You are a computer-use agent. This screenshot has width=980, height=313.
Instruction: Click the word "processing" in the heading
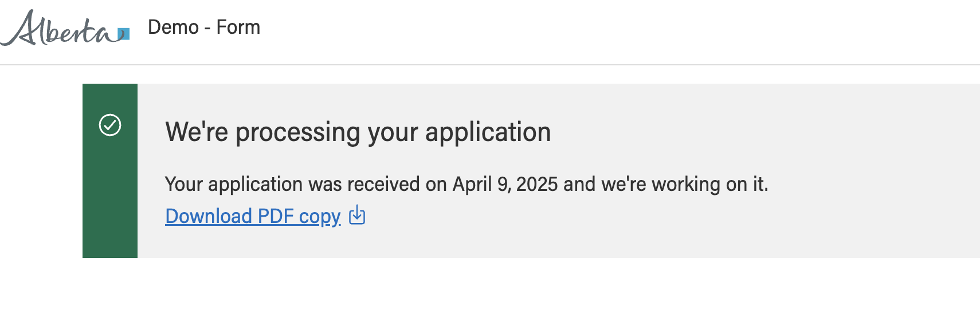[299, 133]
